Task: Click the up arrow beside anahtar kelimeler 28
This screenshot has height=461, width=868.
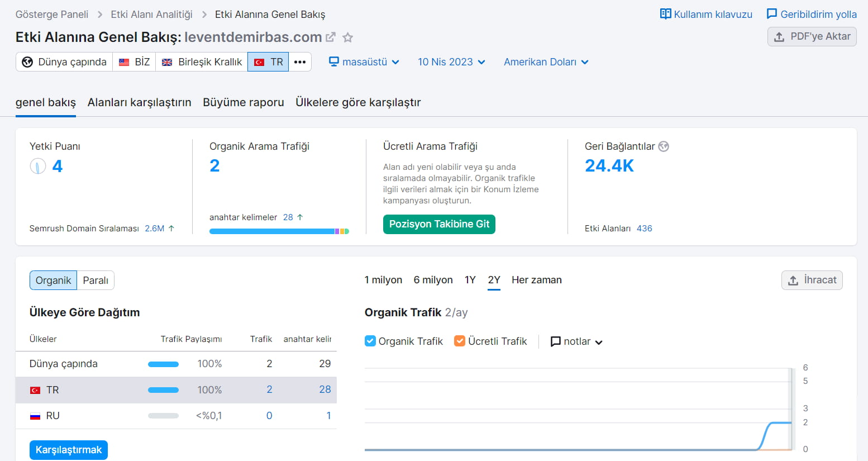Action: pyautogui.click(x=300, y=217)
